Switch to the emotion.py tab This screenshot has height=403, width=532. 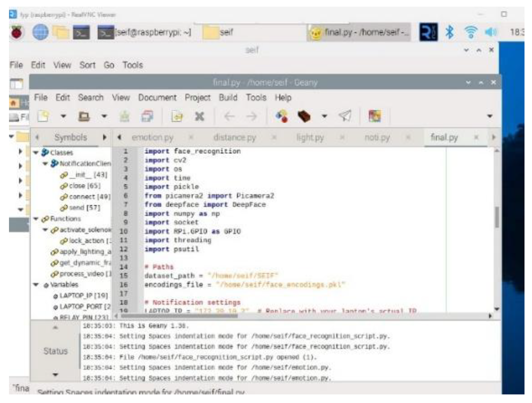[x=153, y=137]
